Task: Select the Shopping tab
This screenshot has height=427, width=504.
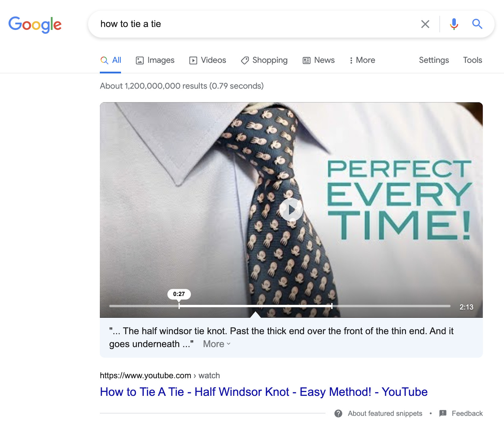Action: 264,60
